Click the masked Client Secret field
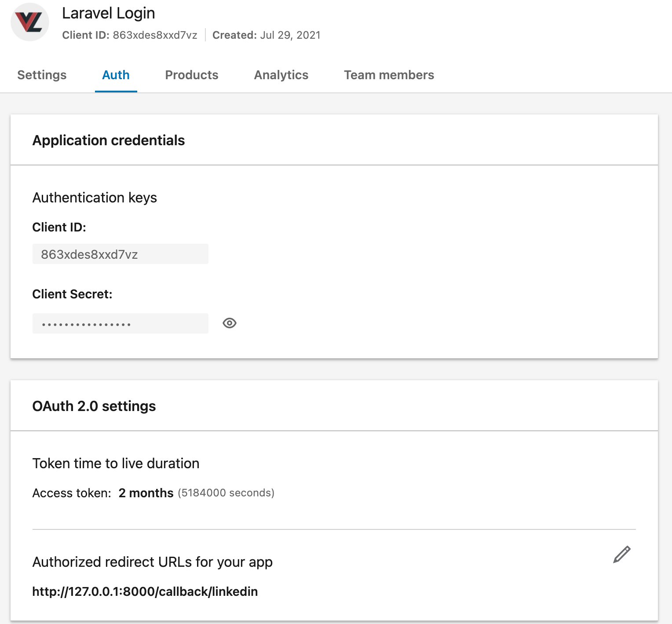672x624 pixels. click(121, 323)
